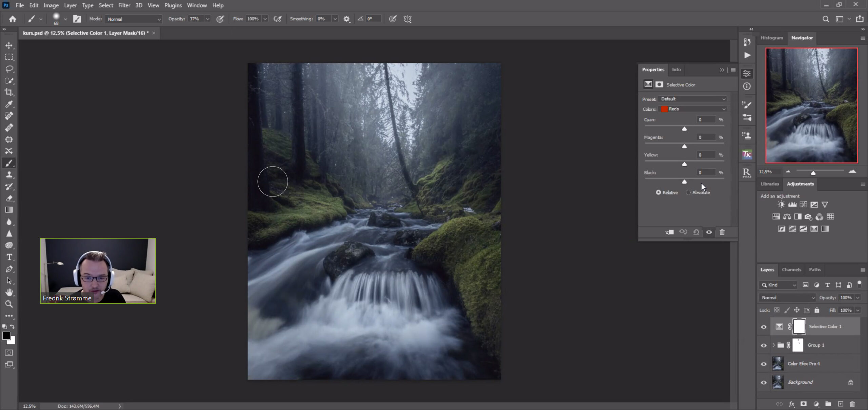Open the Filter menu
868x410 pixels.
click(124, 5)
